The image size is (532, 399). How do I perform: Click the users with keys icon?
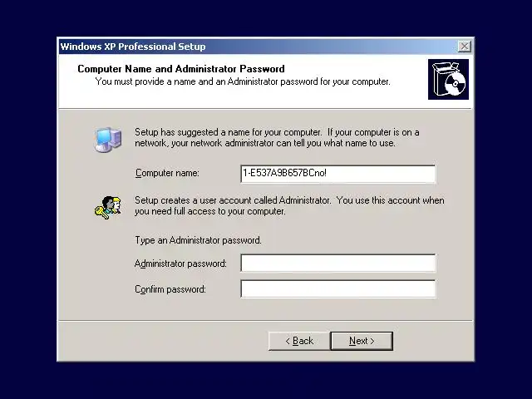coord(108,207)
